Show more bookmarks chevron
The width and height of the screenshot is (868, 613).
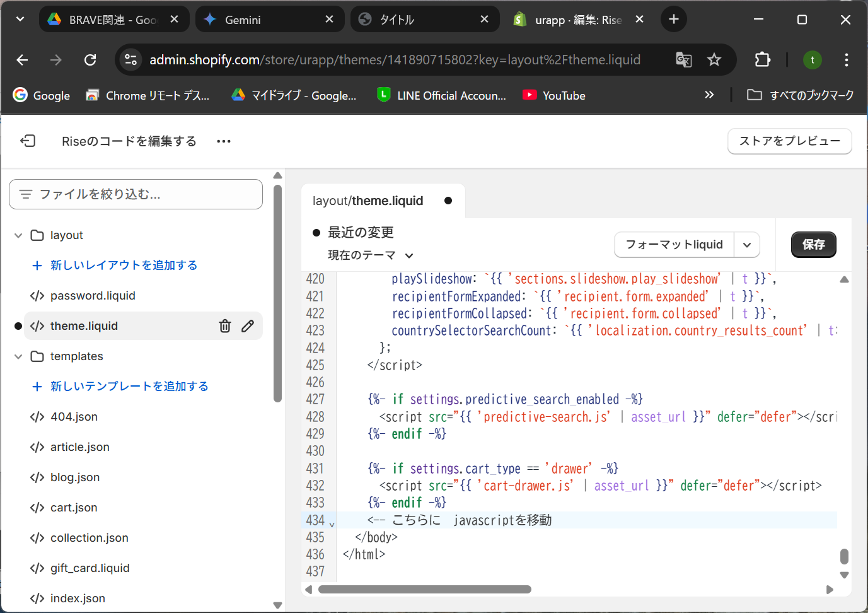(709, 95)
